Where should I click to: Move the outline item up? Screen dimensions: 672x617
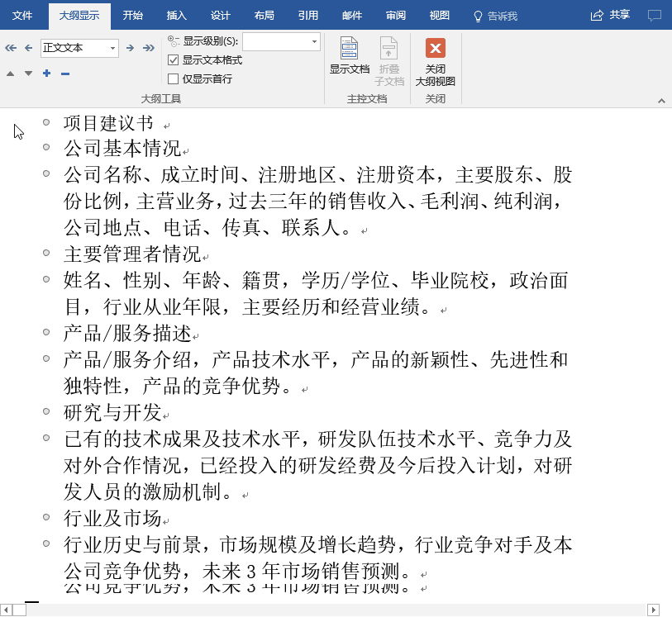[x=10, y=74]
